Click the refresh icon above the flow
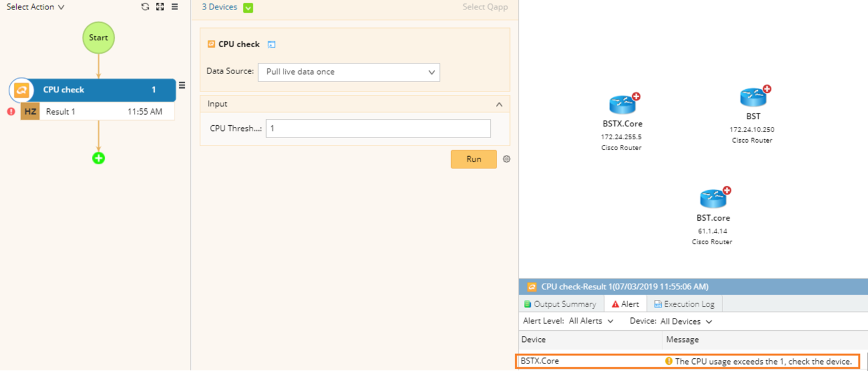Screen dimensions: 868x371 pos(145,7)
